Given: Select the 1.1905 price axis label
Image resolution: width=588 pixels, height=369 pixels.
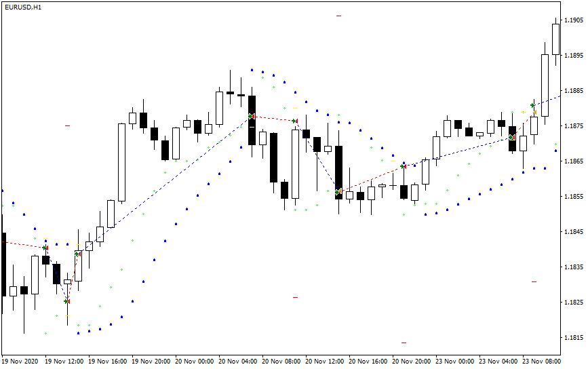Looking at the screenshot, I should [574, 20].
